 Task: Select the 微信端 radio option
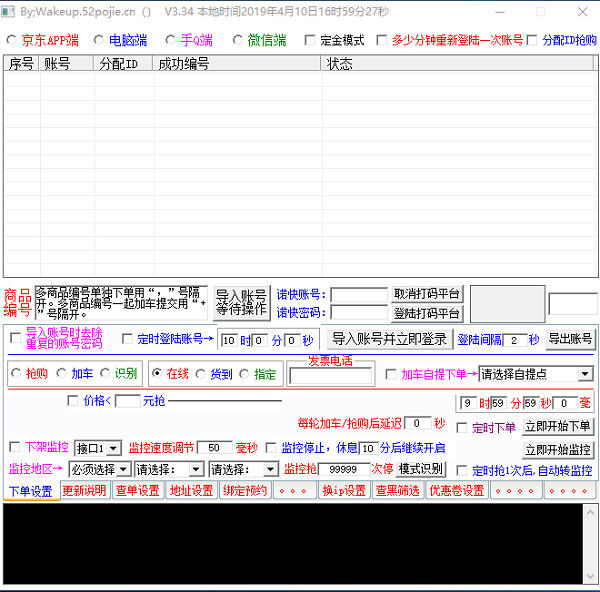pyautogui.click(x=238, y=41)
